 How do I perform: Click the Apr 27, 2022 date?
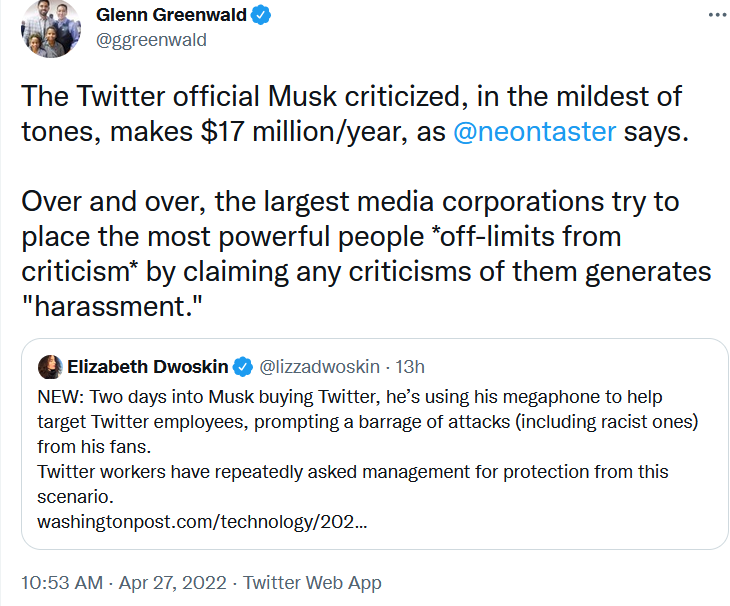point(179,582)
